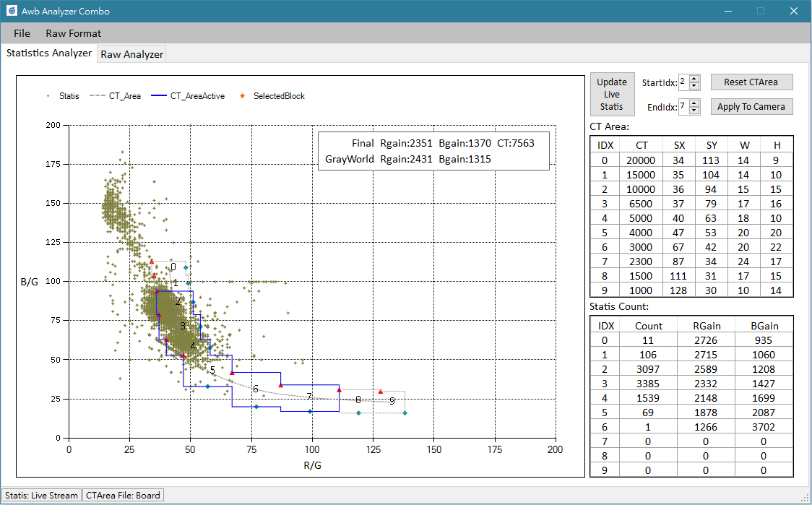Screen dimensions: 812x505
Task: Click the Awb Analyzer app icon in title bar
Action: point(12,12)
